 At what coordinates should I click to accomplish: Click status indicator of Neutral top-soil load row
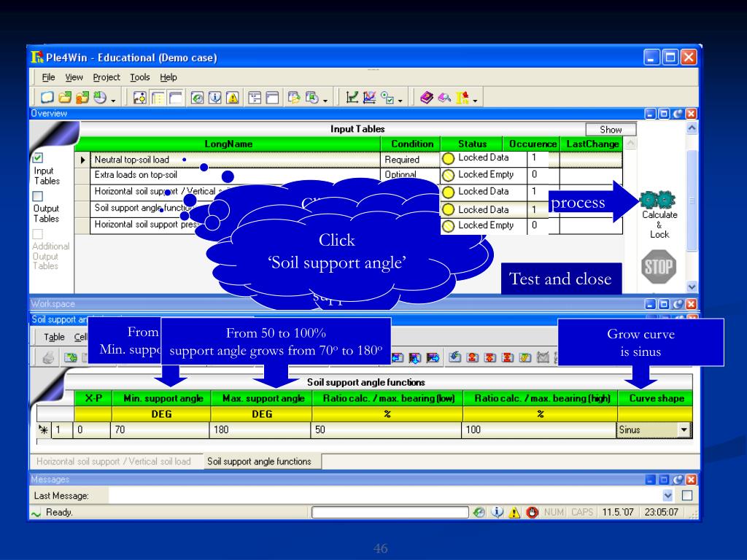(448, 158)
